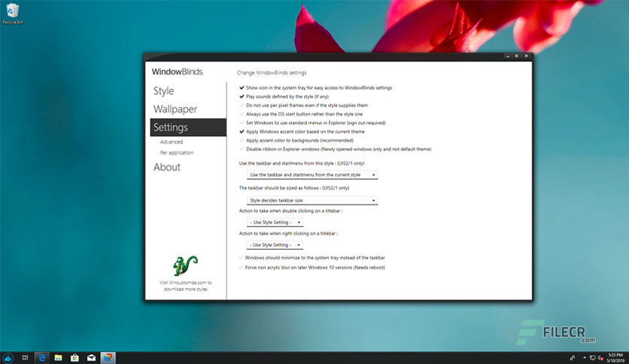This screenshot has width=629, height=364.
Task: Select the Settings section
Action: click(x=188, y=127)
